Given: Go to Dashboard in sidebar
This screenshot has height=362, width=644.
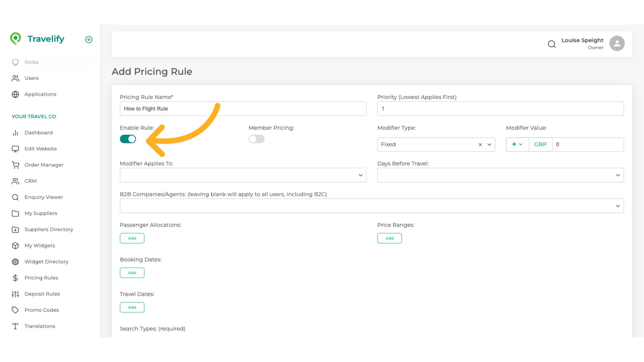Looking at the screenshot, I should coord(38,133).
